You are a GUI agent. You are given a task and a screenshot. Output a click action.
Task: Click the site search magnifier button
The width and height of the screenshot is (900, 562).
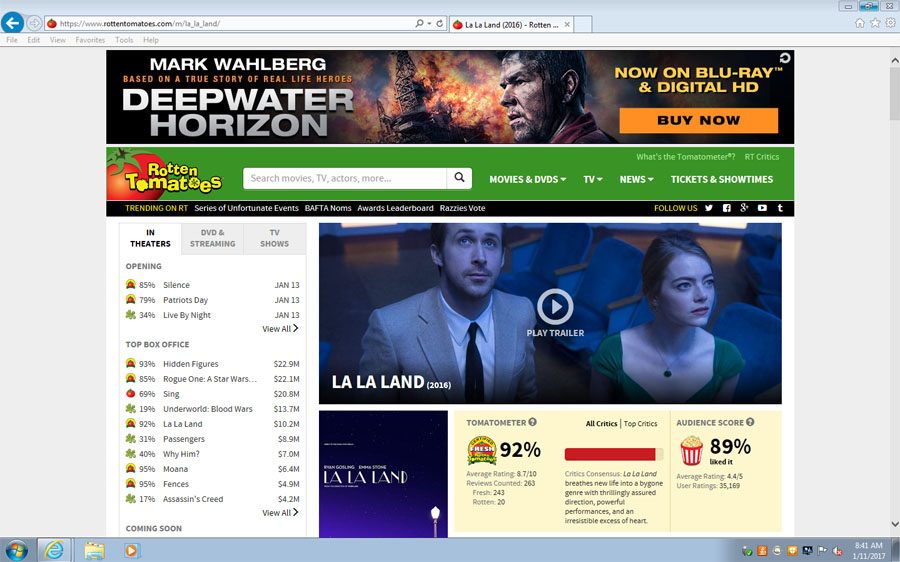[x=459, y=178]
